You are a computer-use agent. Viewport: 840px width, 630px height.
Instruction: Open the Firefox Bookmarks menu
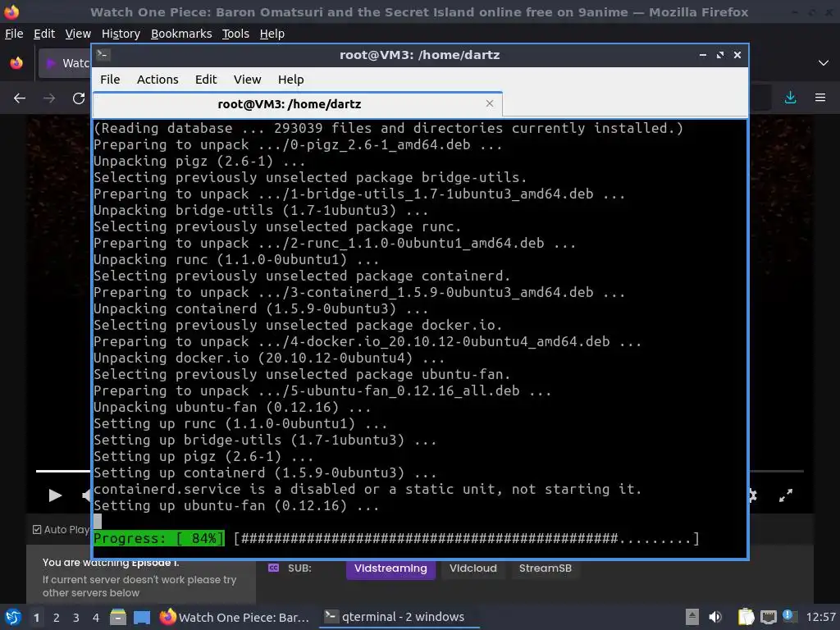pos(181,34)
